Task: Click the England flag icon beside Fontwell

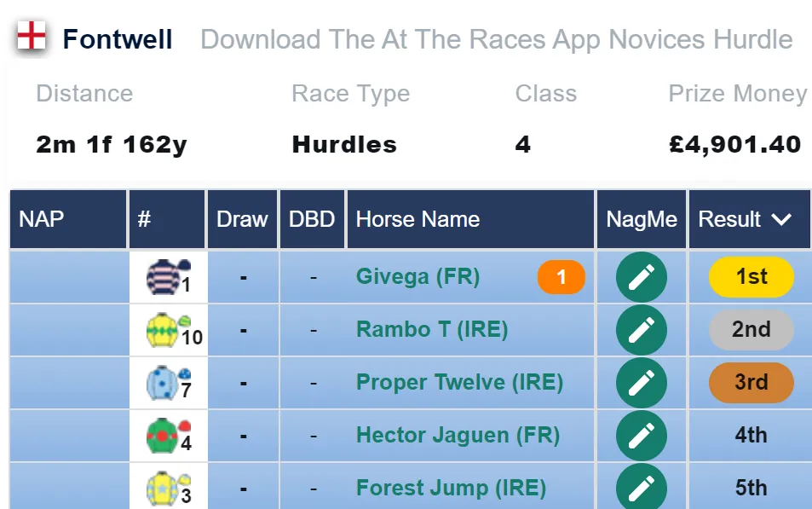Action: (x=32, y=36)
